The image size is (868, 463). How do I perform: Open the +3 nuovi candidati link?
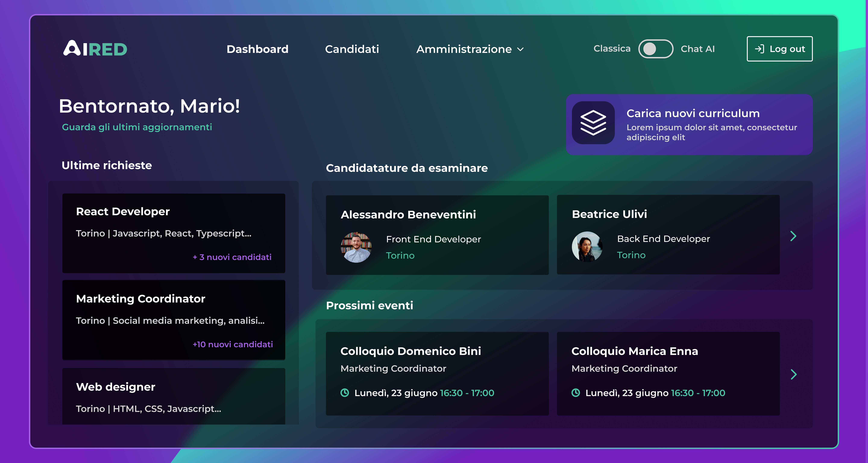coord(232,257)
